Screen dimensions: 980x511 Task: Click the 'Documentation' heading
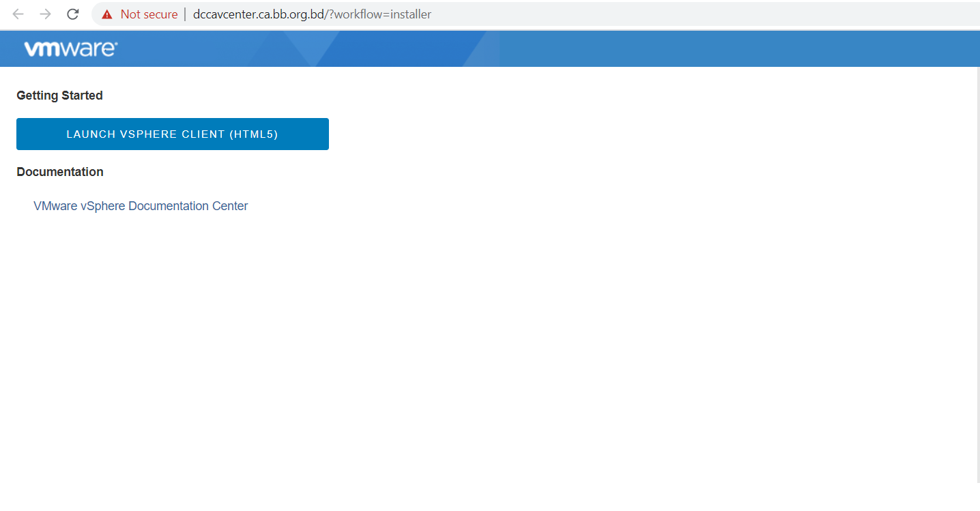(x=60, y=172)
